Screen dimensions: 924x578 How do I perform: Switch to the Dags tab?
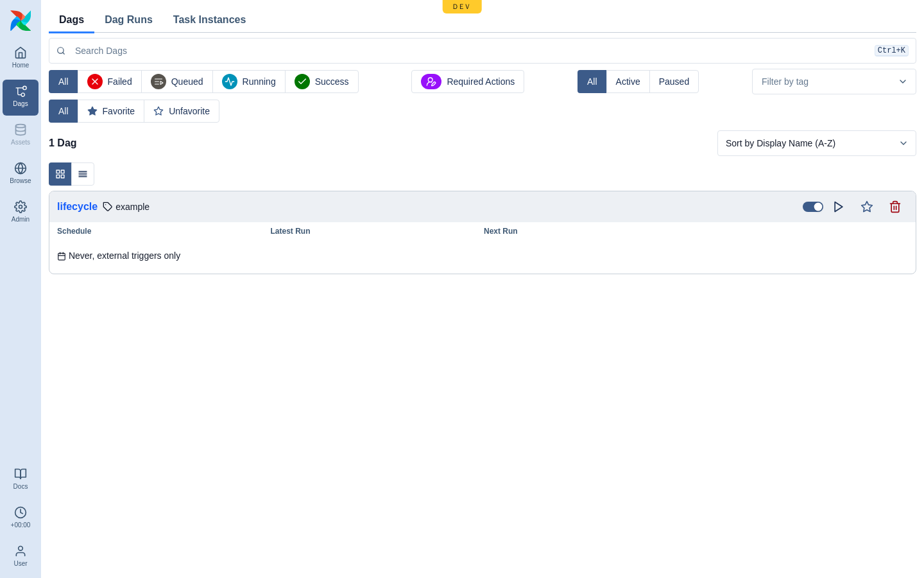tap(71, 20)
